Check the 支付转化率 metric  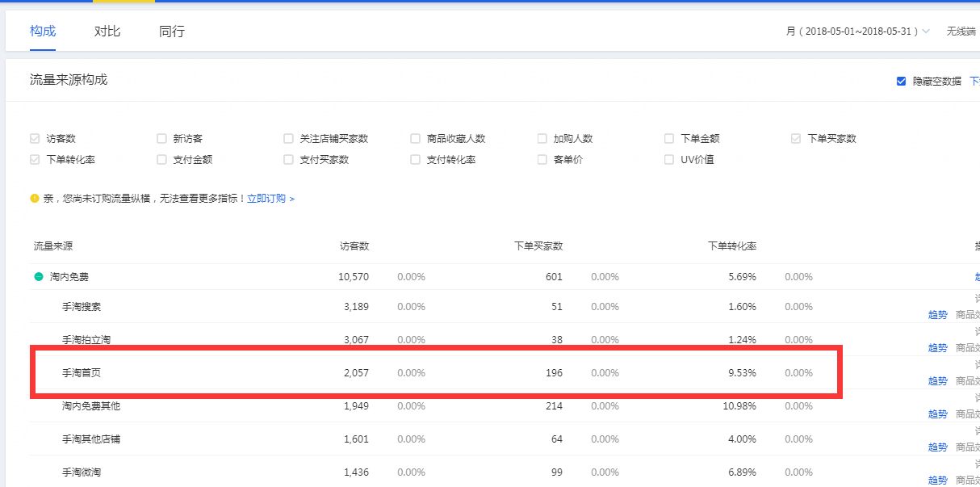(415, 160)
